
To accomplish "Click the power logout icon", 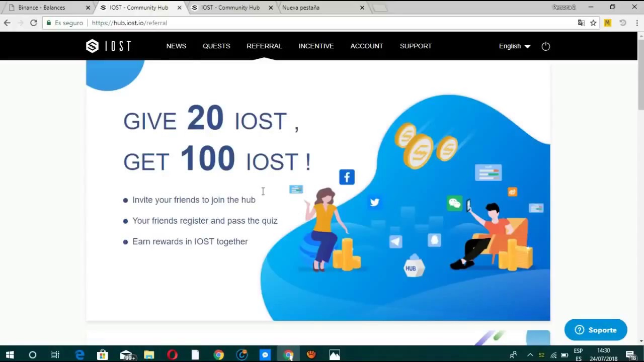I will click(x=546, y=46).
